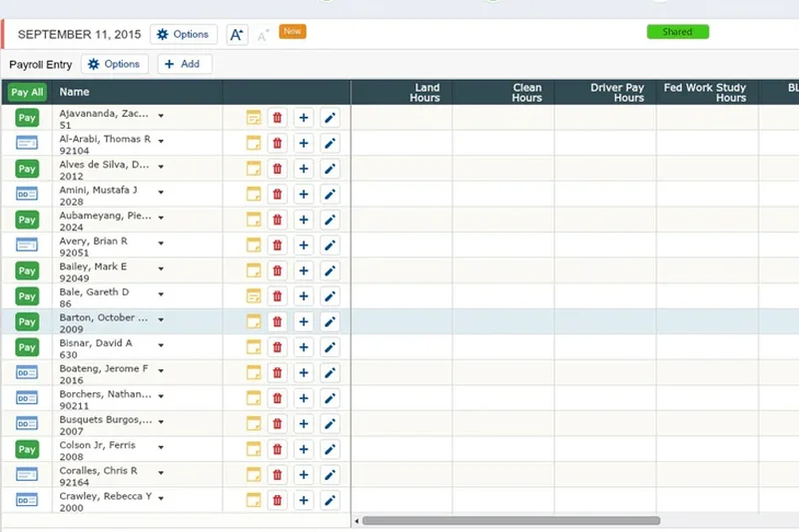Image resolution: width=799 pixels, height=532 pixels.
Task: Edit the Bailey, Mark E entry with the pencil
Action: pos(331,270)
